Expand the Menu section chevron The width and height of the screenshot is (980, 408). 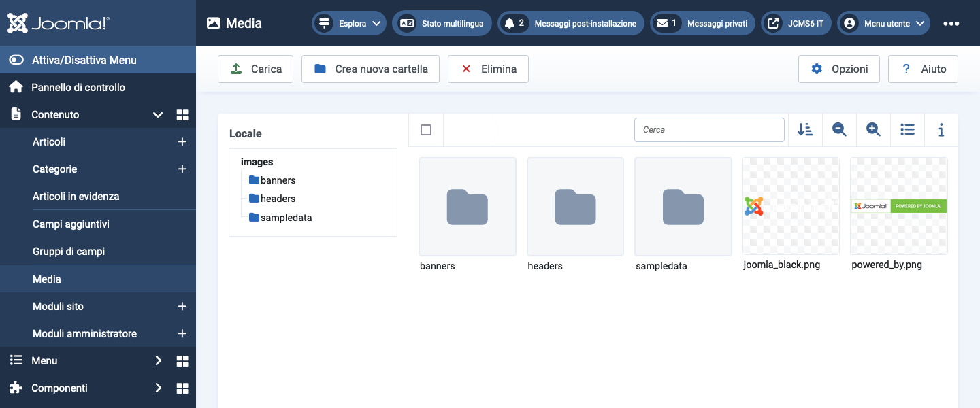158,361
